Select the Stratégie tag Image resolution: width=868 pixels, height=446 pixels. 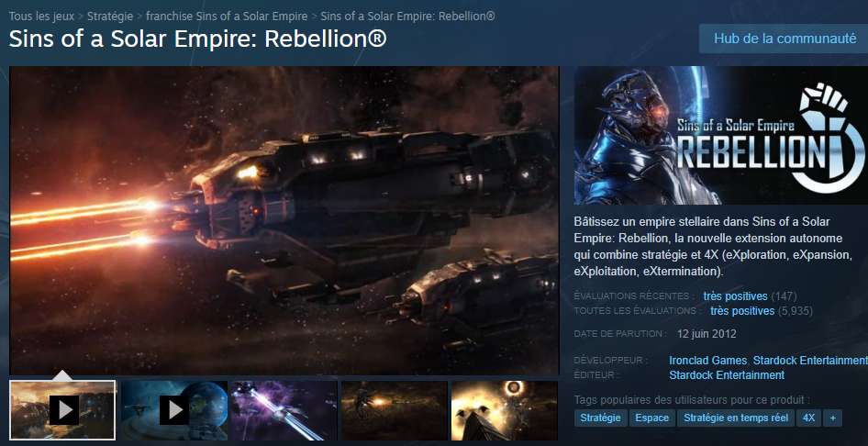601,418
